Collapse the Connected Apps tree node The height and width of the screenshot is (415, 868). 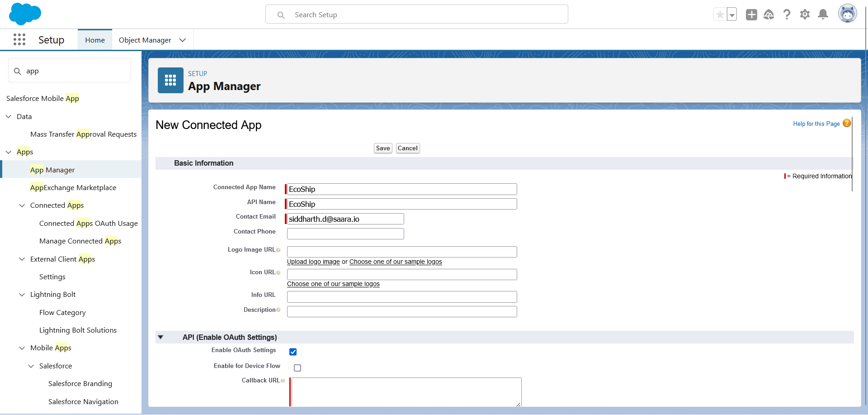22,205
